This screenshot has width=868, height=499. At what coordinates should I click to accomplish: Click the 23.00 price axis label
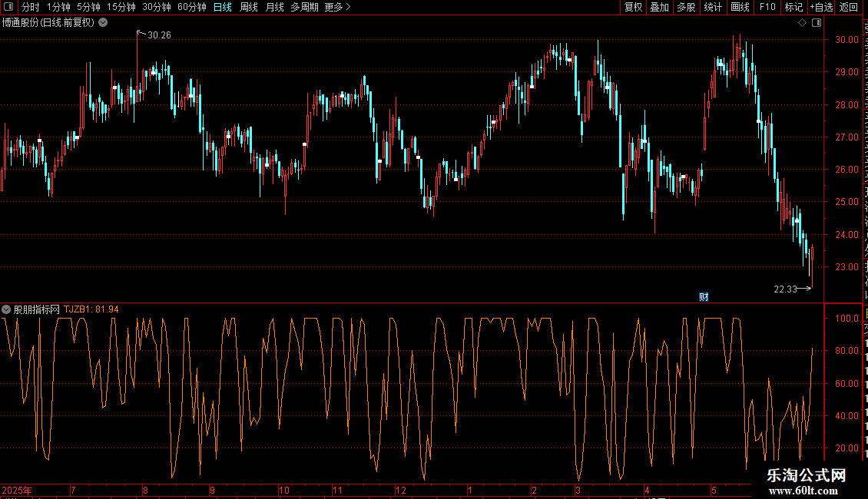847,267
